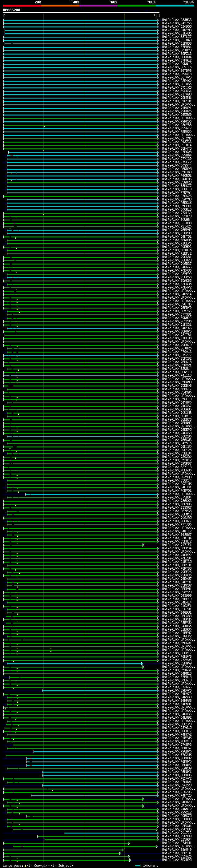Click the BP086208 query sequence label

coord(11,10)
